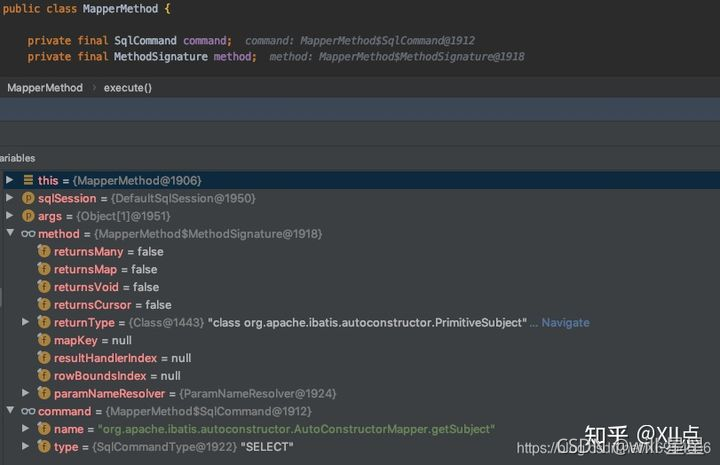Viewport: 720px width, 465px height.
Task: Click the {ParamNameResolver@1924} value
Action: pyautogui.click(x=258, y=393)
